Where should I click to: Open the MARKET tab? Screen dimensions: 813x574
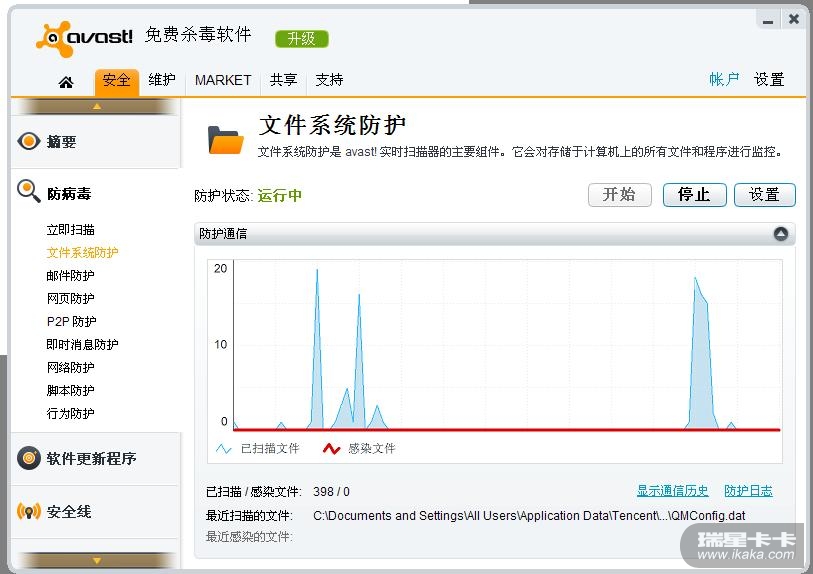(223, 80)
